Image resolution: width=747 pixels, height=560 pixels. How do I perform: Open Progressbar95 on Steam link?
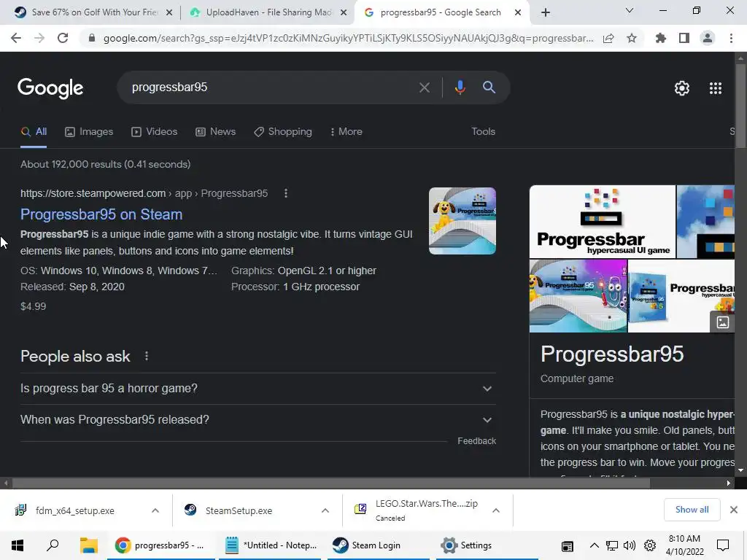(x=101, y=214)
